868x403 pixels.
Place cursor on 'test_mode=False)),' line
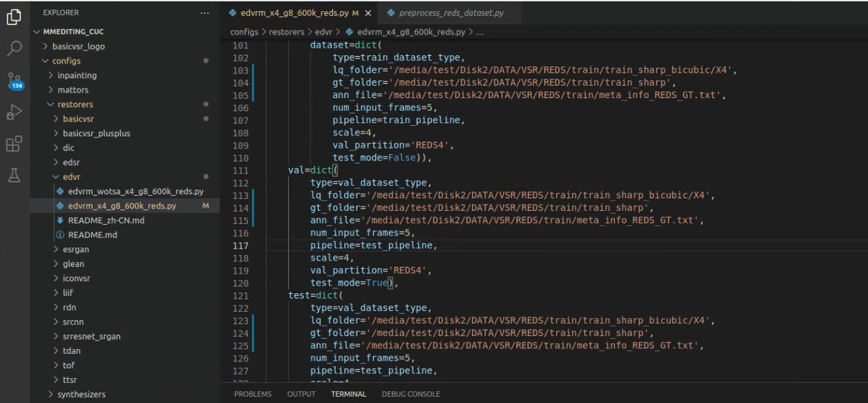pos(382,158)
